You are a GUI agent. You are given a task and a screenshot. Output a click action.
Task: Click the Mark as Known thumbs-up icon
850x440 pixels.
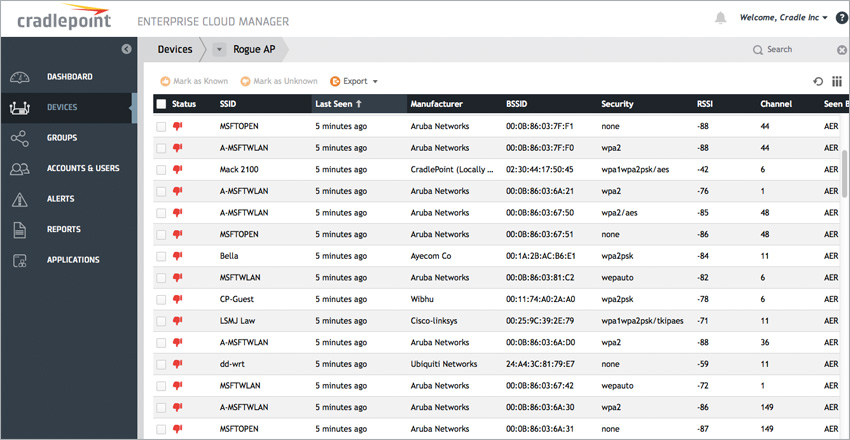165,81
